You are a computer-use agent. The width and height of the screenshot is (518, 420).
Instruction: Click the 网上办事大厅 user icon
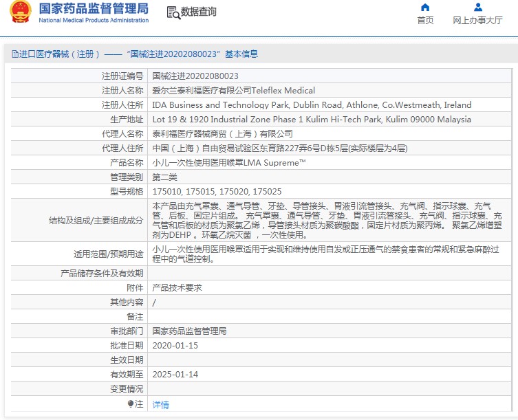(477, 8)
